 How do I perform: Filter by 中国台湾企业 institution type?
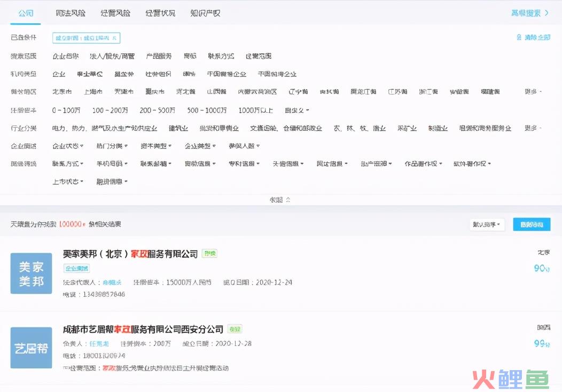click(x=277, y=74)
